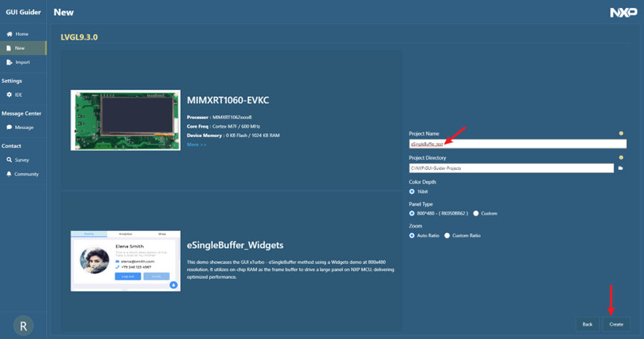Click the LVGL9.3.0 version heading
644x339 pixels.
79,37
